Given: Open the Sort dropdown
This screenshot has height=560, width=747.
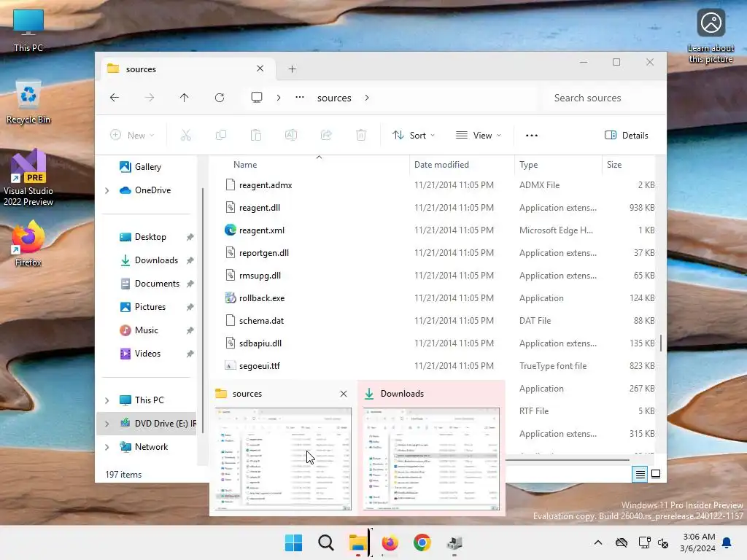Looking at the screenshot, I should (414, 135).
